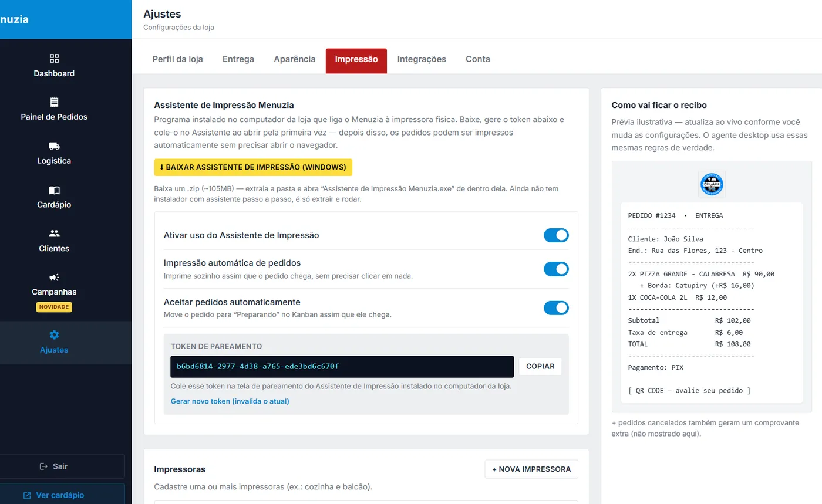The image size is (822, 504).
Task: Click the TOKEN DE PAREAMENTO label
Action: pyautogui.click(x=216, y=347)
